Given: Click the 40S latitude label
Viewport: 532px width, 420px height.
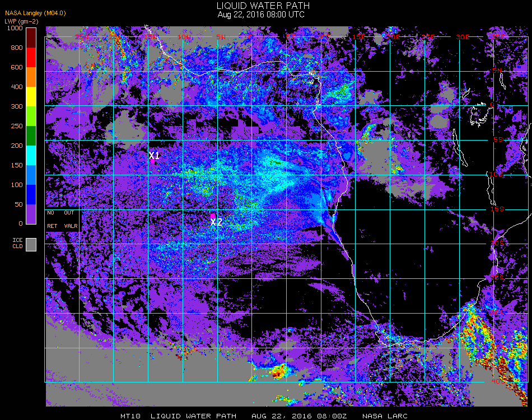Looking at the screenshot, I should tap(498, 381).
